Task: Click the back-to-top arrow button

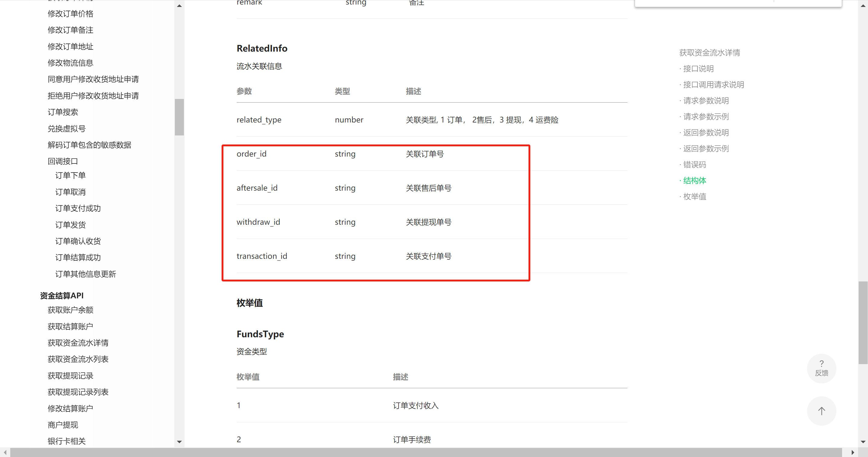Action: pyautogui.click(x=821, y=411)
